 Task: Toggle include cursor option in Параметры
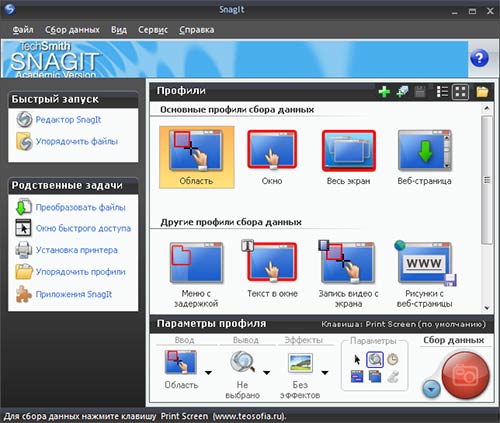click(357, 359)
